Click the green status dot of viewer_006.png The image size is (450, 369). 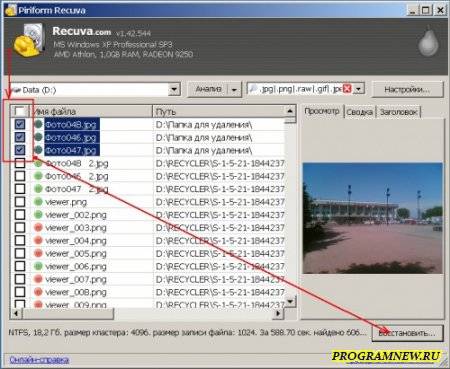[x=39, y=266]
